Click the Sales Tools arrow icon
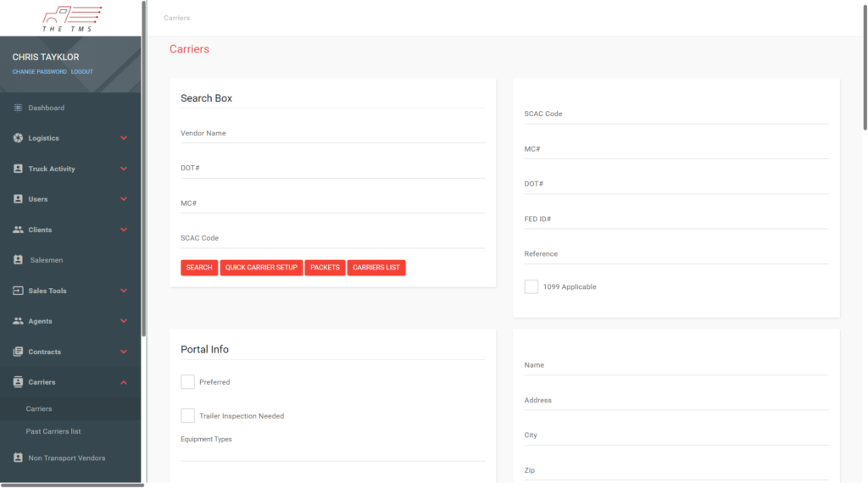The height and width of the screenshot is (488, 868). click(18, 291)
